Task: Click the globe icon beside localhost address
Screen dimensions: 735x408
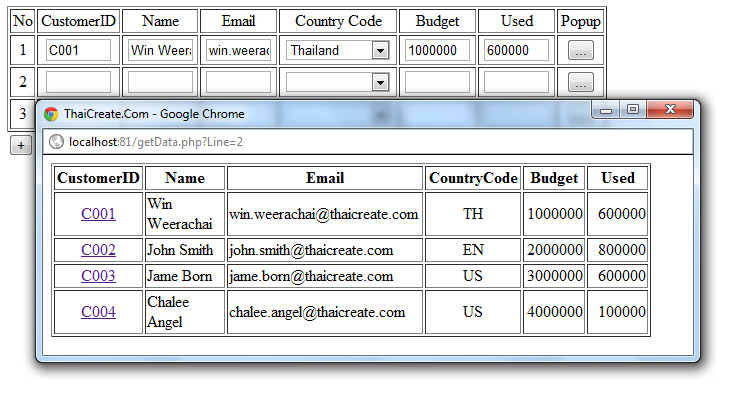Action: 56,142
